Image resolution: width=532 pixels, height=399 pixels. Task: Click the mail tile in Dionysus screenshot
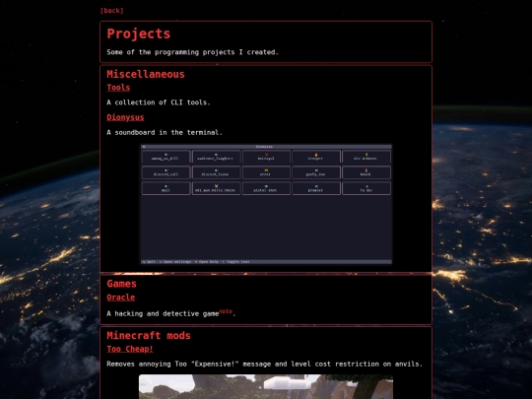click(166, 188)
